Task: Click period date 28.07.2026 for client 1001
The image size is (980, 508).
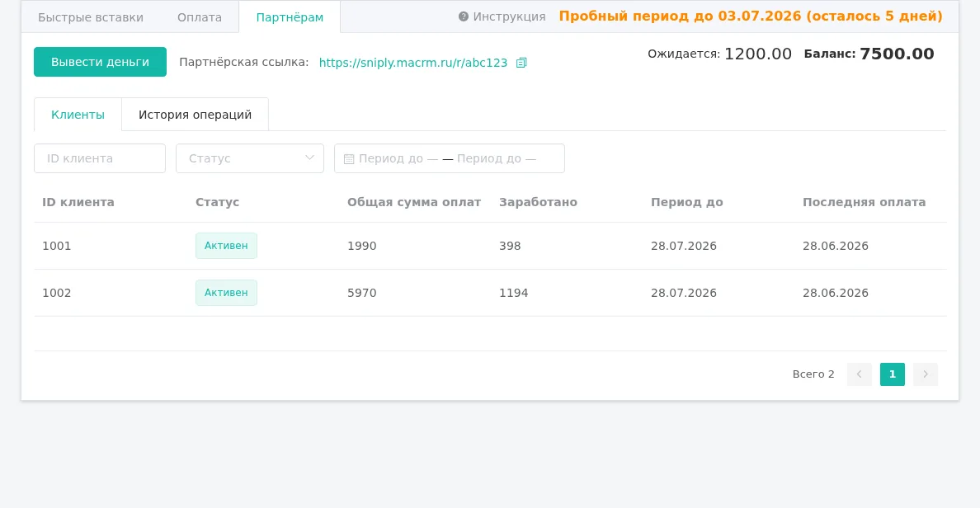Action: 684,247
